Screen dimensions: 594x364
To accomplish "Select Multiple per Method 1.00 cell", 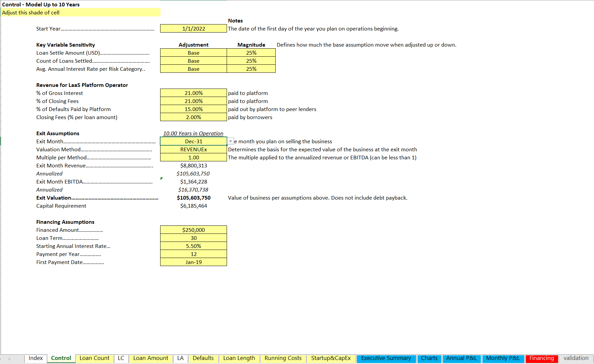I will click(x=193, y=157).
